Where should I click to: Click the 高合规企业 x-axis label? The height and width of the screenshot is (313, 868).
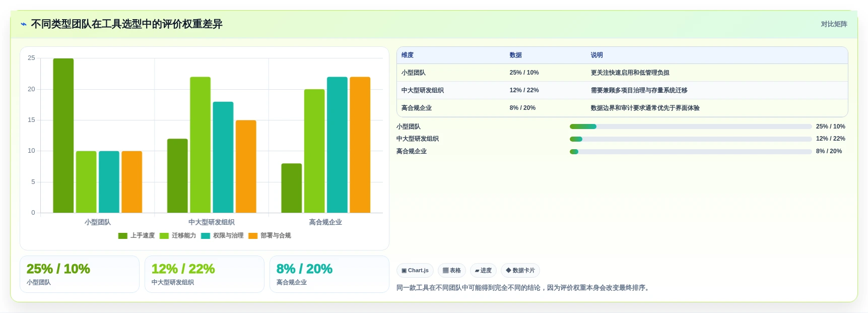325,222
